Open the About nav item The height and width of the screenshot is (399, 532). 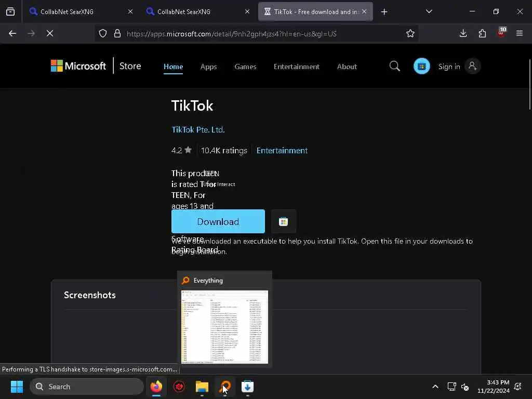[x=347, y=66]
